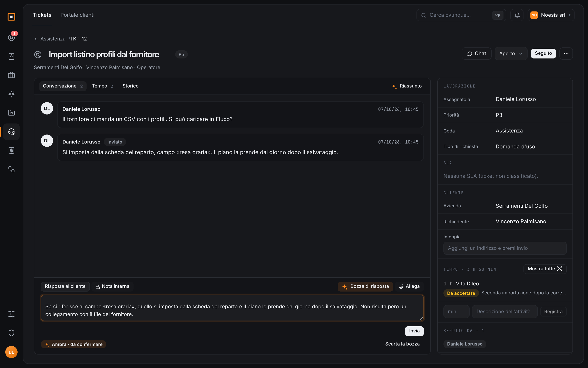Click the Allega attach button

tap(409, 286)
